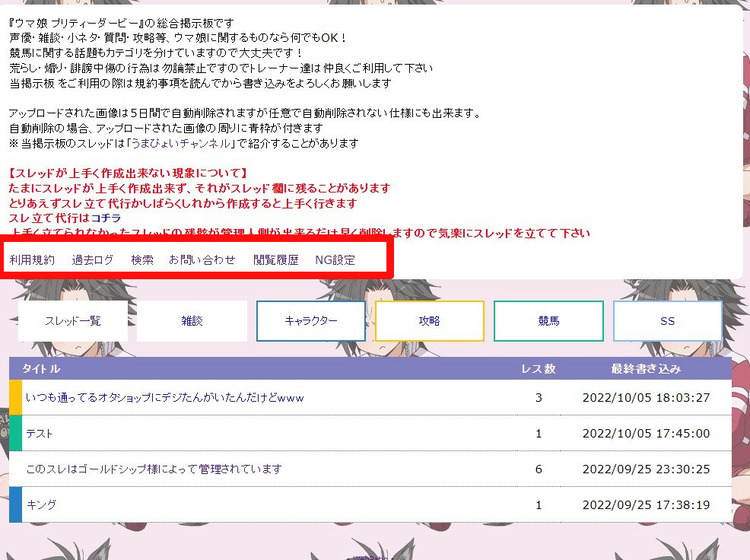Click the line about 5日間で自動削除
Image resolution: width=750 pixels, height=560 pixels.
point(245,113)
